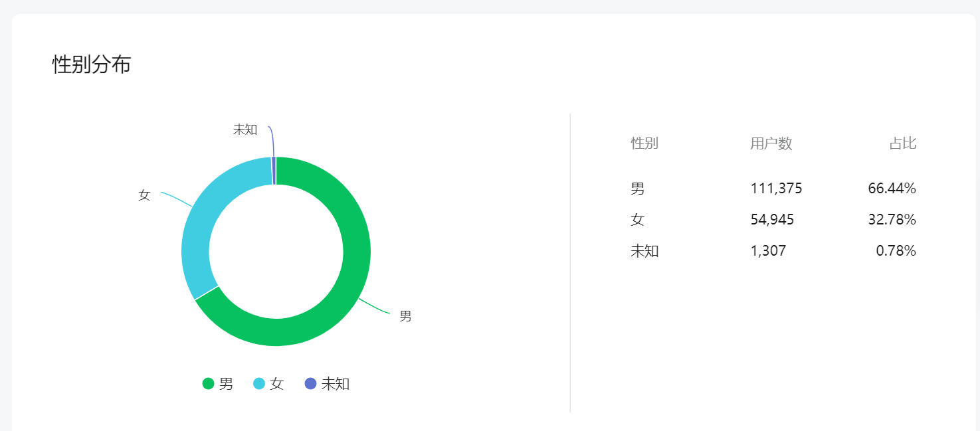Select the 女 row in the table
Image resolution: width=980 pixels, height=431 pixels.
click(x=773, y=220)
